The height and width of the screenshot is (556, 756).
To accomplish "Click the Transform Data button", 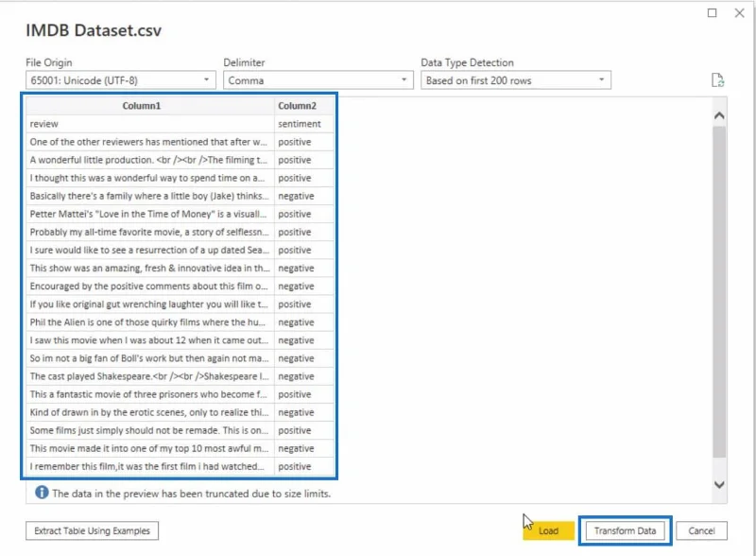I will (625, 530).
